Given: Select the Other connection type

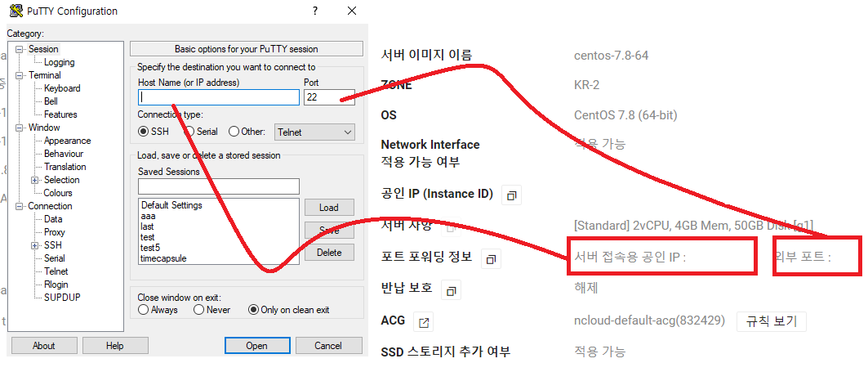Looking at the screenshot, I should coord(234,132).
